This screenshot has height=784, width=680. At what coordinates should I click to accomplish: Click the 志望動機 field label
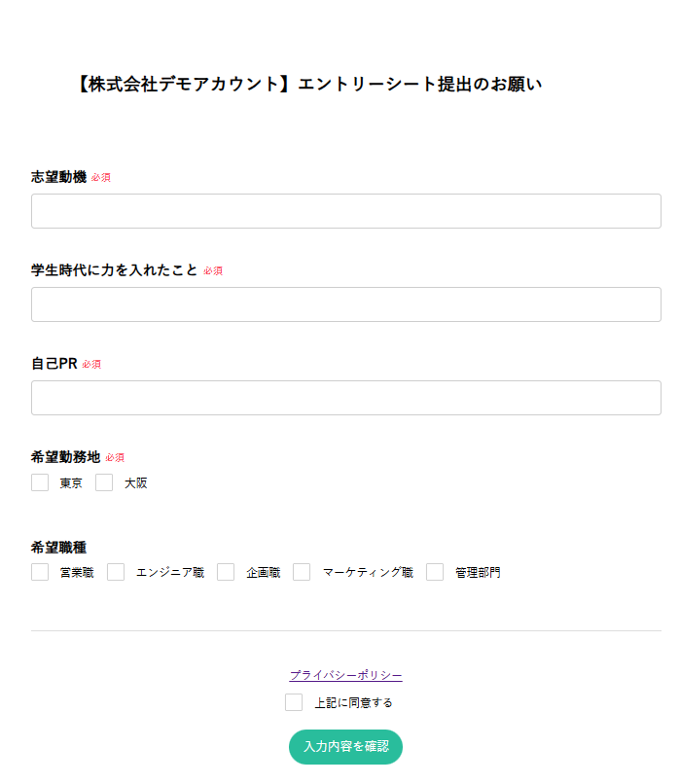tap(58, 177)
